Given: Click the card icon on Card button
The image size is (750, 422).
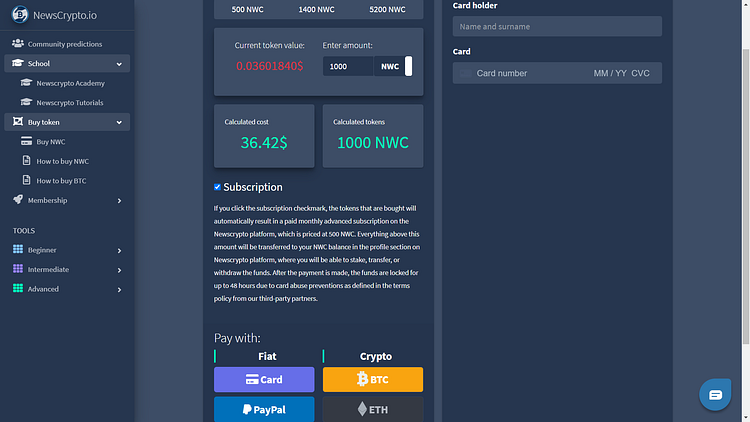Looking at the screenshot, I should [252, 379].
